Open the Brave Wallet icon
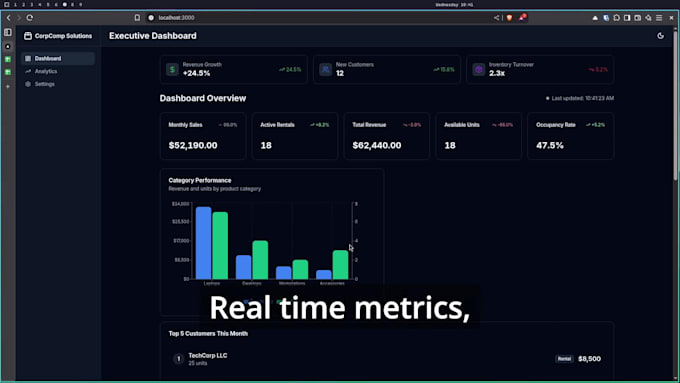The image size is (680, 383). pyautogui.click(x=638, y=18)
